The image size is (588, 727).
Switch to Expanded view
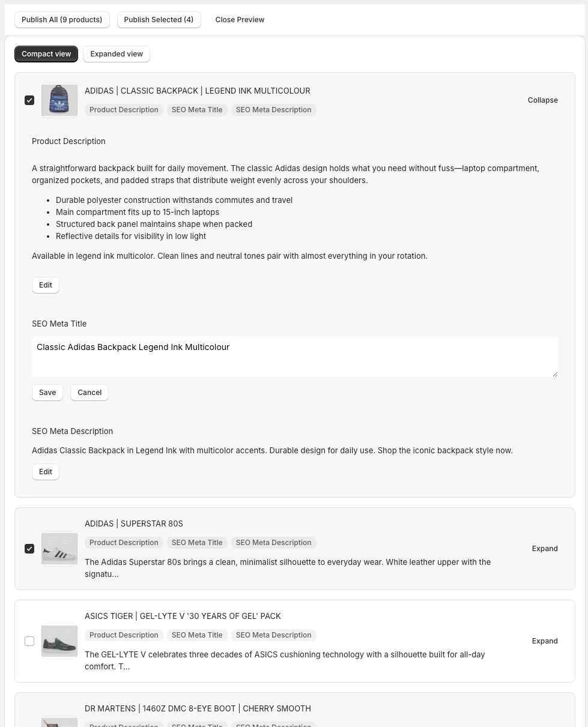point(117,54)
